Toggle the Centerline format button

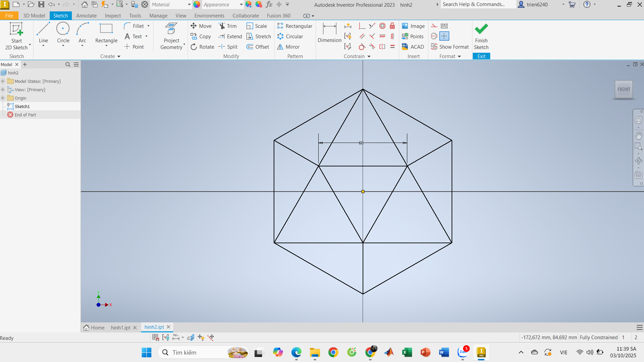click(x=434, y=36)
